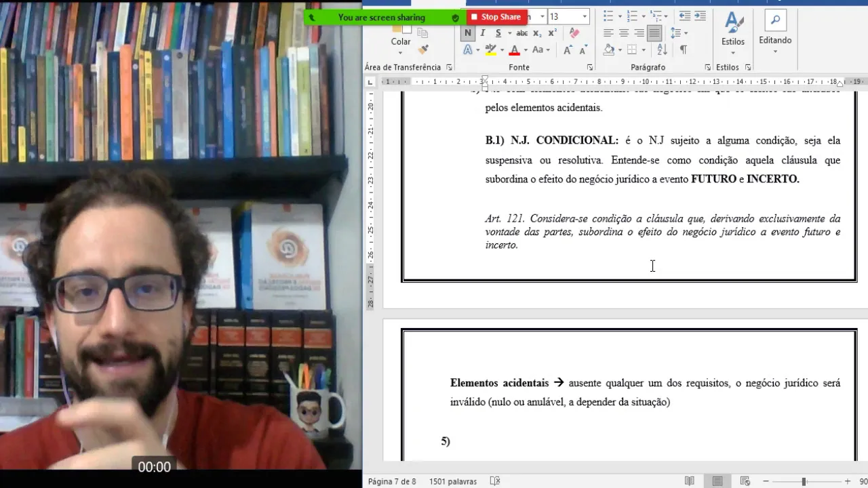Click the ruler tab selector
This screenshot has width=868, height=488.
[x=370, y=82]
